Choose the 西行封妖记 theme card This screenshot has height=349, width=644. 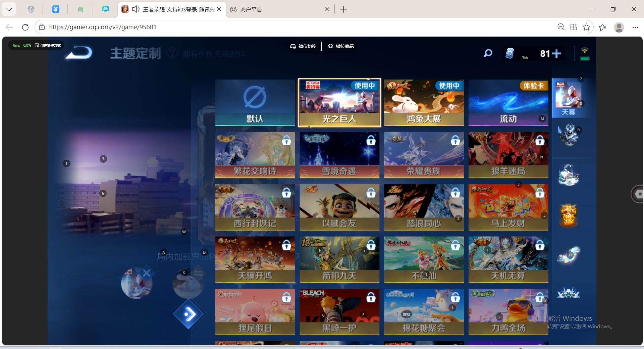point(255,207)
